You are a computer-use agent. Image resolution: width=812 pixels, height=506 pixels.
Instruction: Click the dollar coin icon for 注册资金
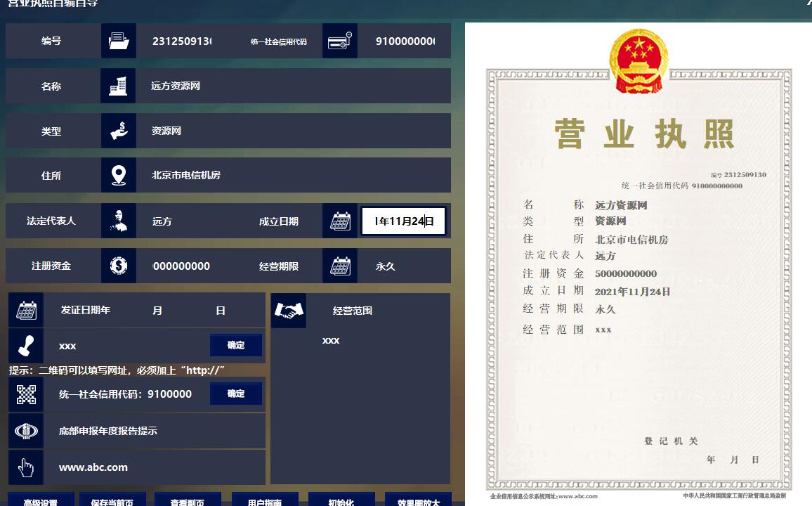click(119, 266)
